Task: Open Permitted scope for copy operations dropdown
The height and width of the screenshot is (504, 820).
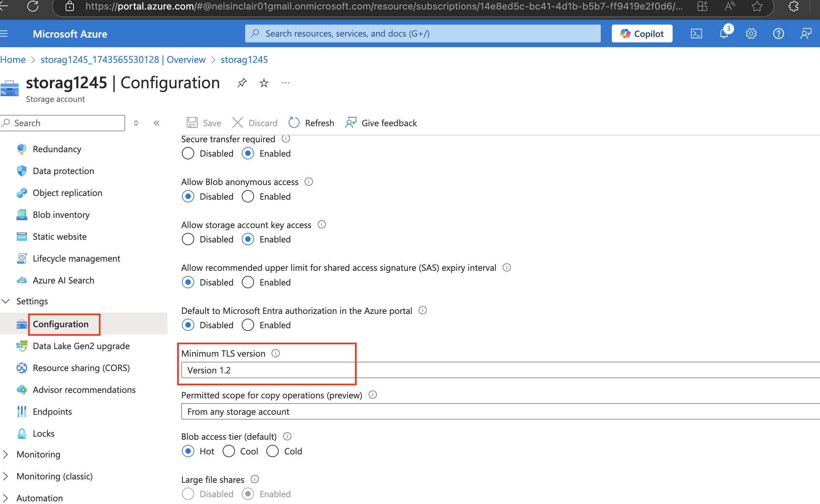Action: click(501, 411)
